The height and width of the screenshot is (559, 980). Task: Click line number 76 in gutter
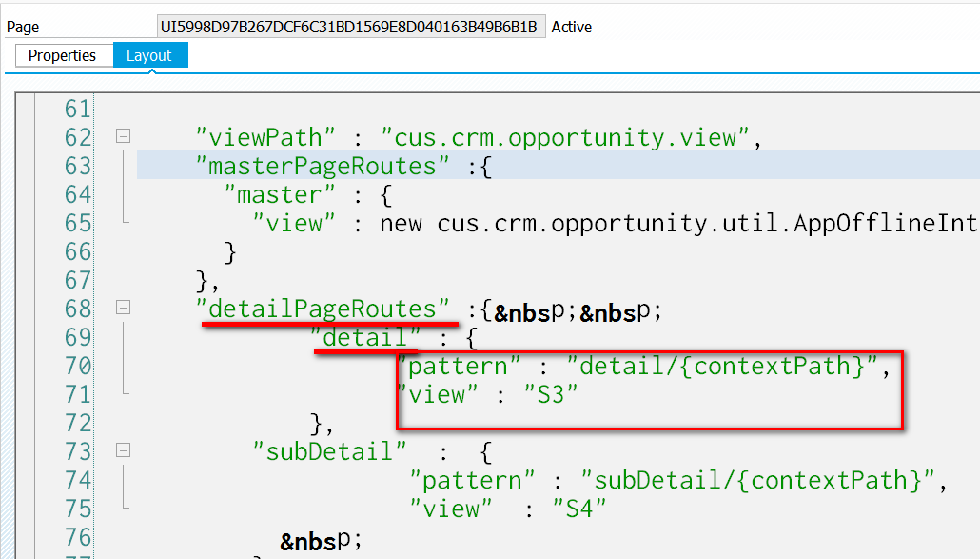[78, 538]
